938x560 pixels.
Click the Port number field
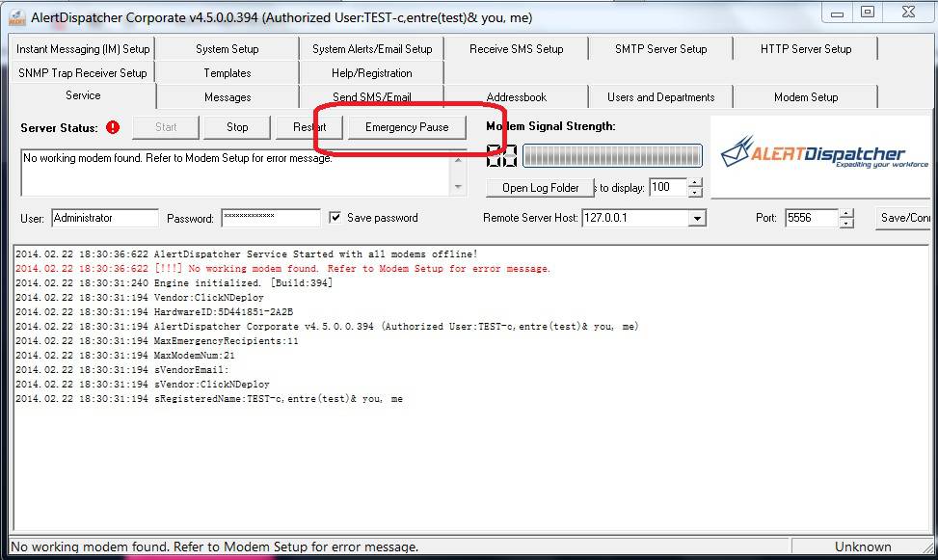[813, 218]
